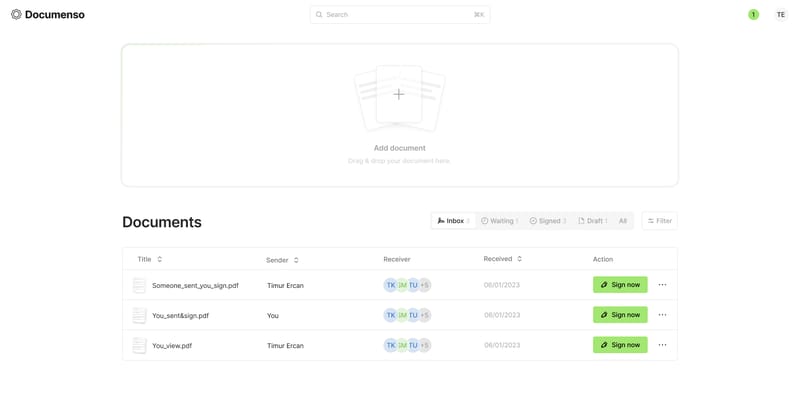
Task: Click TK avatar in You_view.pdf row
Action: (x=390, y=345)
